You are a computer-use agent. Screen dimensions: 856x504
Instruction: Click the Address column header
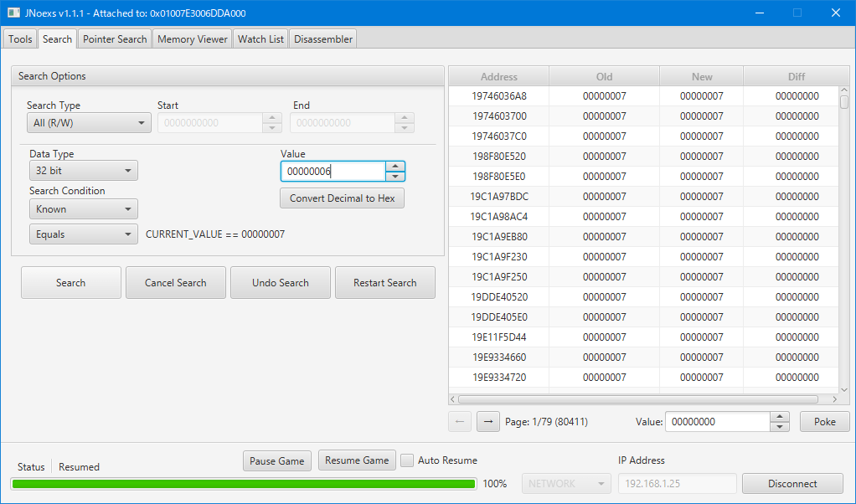[x=499, y=76]
